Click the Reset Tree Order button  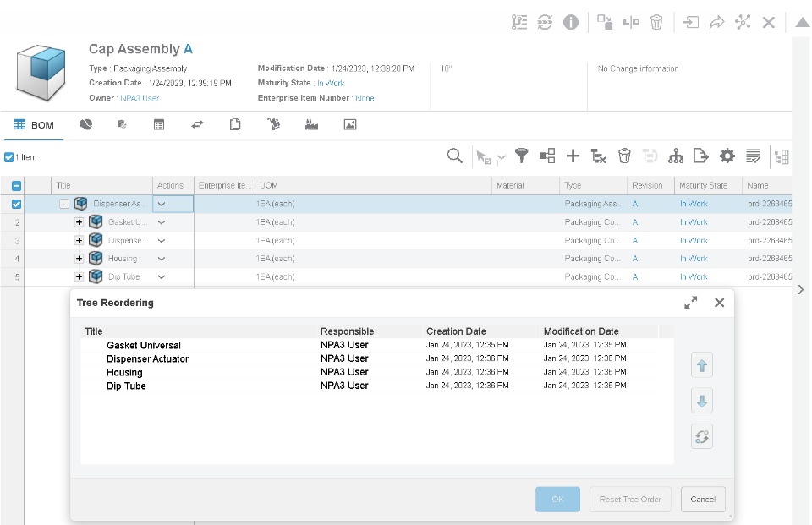click(630, 499)
